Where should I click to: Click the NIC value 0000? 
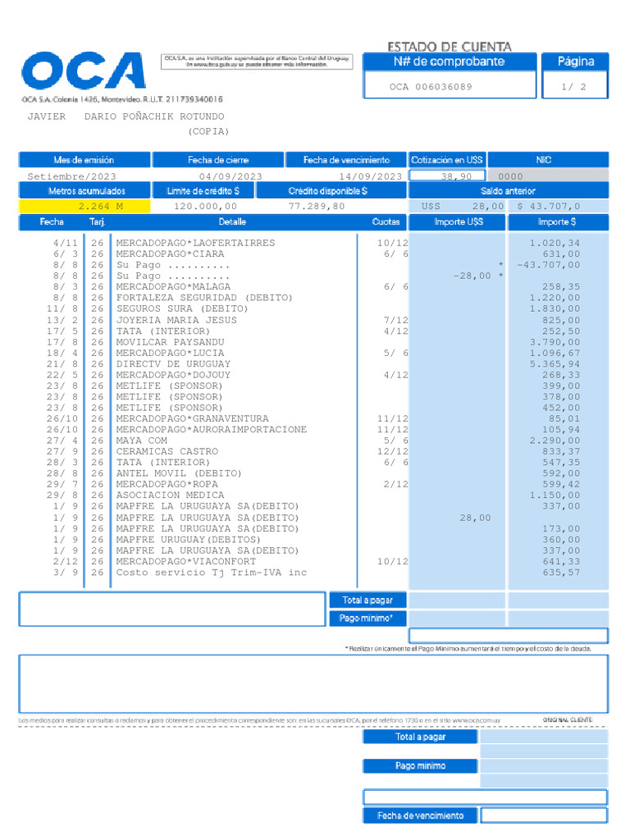coord(510,176)
